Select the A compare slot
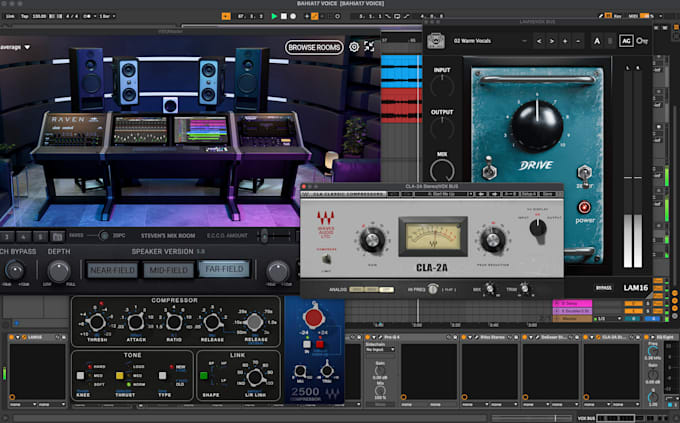 point(597,41)
